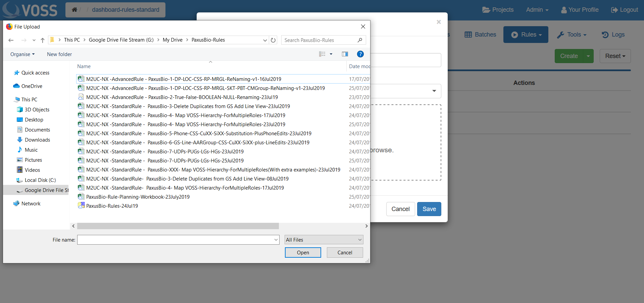
Task: Select OneDrive in the sidebar
Action: (32, 86)
